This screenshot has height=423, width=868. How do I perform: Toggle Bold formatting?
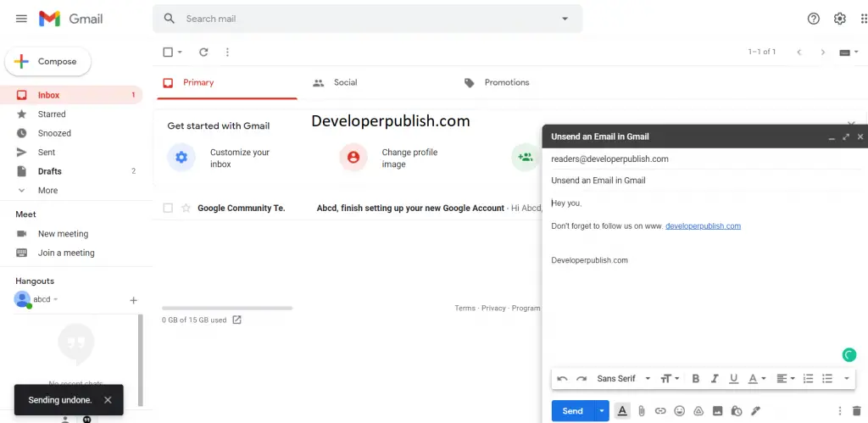696,379
